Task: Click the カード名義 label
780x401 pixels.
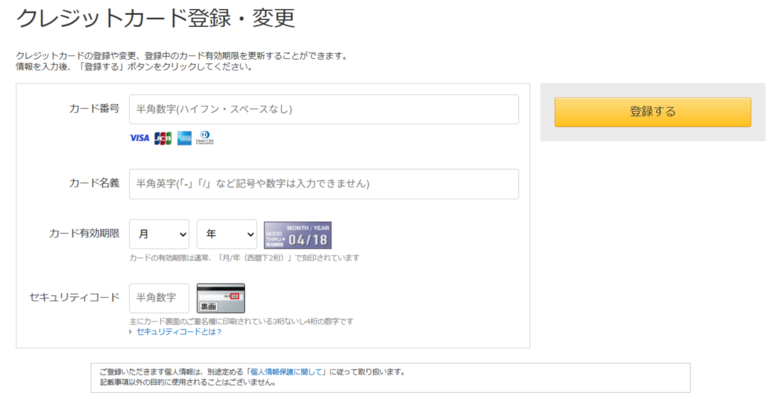Action: [94, 183]
